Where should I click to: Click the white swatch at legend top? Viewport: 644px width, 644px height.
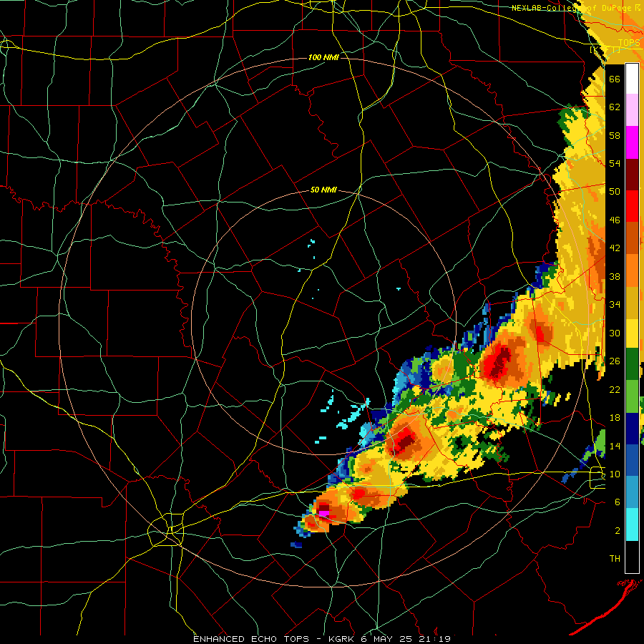[632, 79]
